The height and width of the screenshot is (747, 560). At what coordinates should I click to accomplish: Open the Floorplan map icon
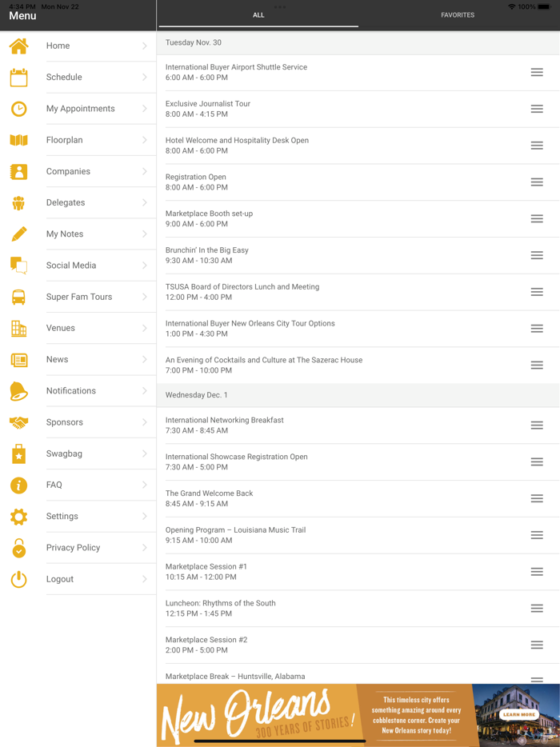click(x=18, y=140)
